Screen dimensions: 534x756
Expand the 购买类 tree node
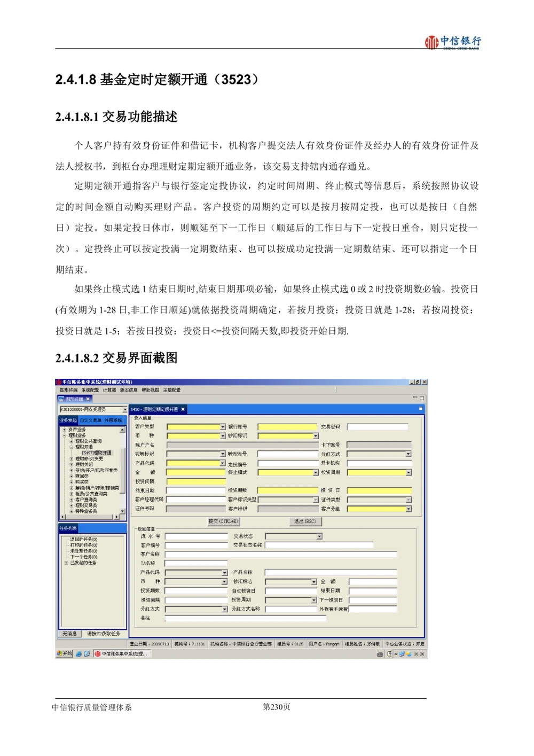[x=71, y=482]
